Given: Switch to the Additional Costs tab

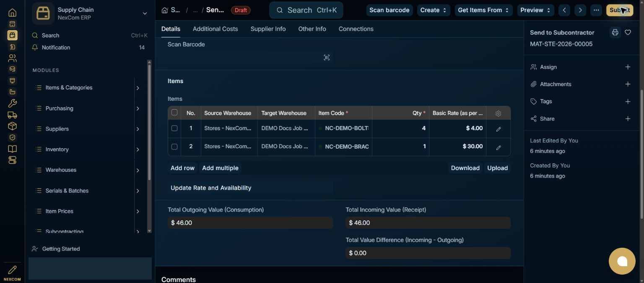Looking at the screenshot, I should click(x=215, y=29).
